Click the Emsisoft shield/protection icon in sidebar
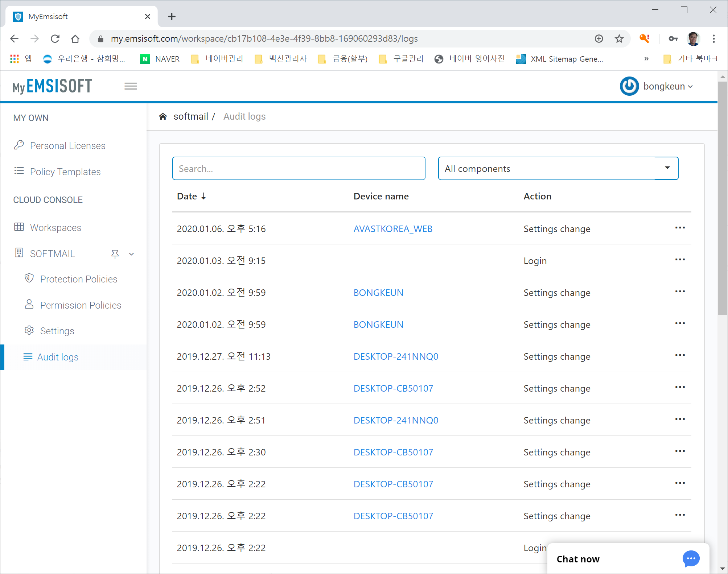The height and width of the screenshot is (574, 728). (29, 278)
